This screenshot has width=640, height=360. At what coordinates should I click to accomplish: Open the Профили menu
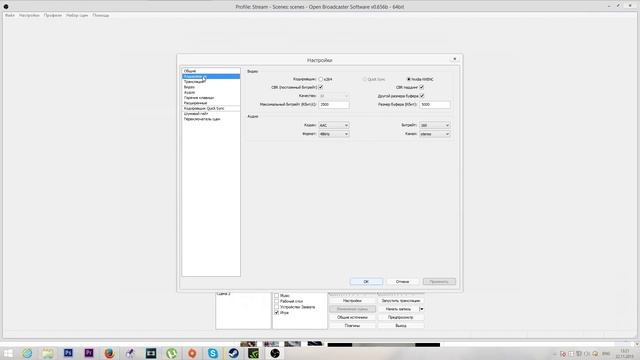53,16
